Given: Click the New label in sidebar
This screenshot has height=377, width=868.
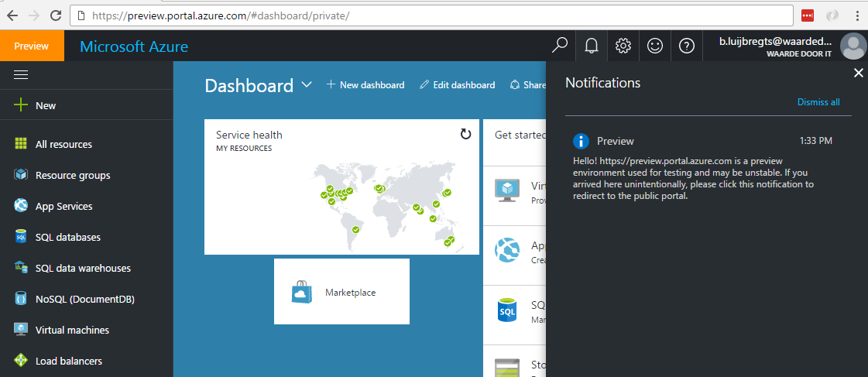Looking at the screenshot, I should [46, 106].
